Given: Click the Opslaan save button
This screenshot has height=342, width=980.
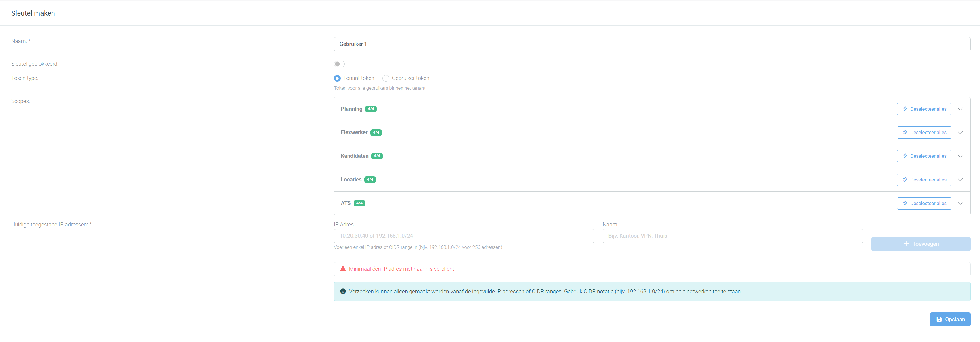Looking at the screenshot, I should pyautogui.click(x=950, y=319).
